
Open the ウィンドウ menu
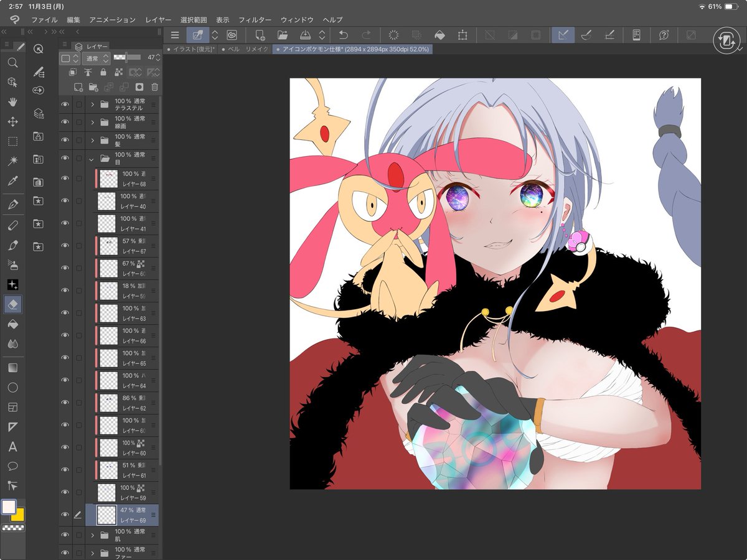[297, 20]
